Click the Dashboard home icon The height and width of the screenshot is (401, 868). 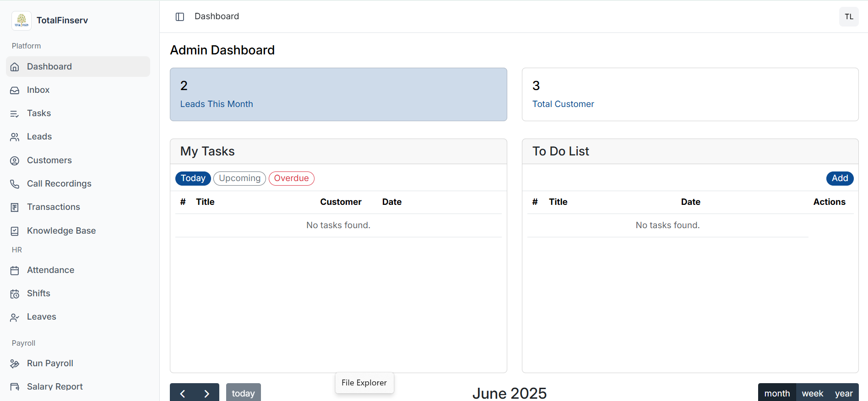click(x=15, y=67)
